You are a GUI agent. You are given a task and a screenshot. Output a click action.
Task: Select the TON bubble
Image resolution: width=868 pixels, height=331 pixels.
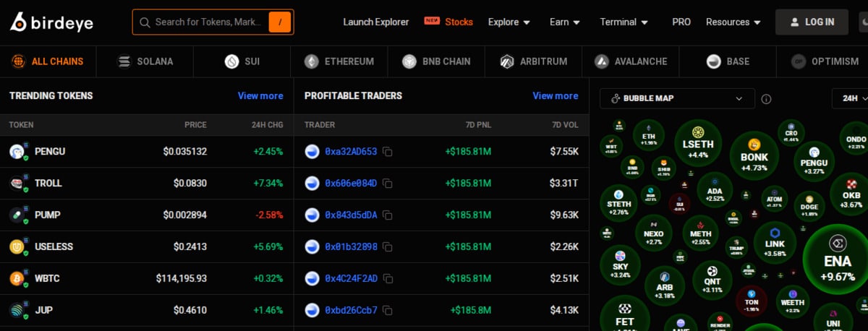752,302
